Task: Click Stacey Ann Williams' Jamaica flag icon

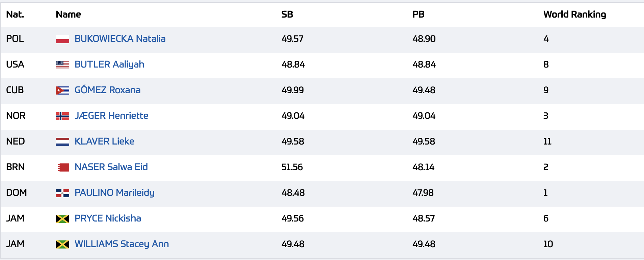Action: pos(62,244)
